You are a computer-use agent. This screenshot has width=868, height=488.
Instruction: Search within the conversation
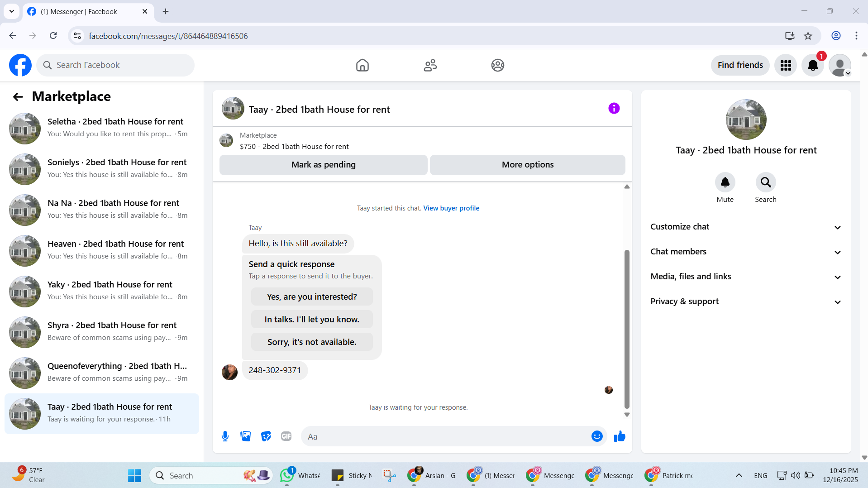[765, 182]
